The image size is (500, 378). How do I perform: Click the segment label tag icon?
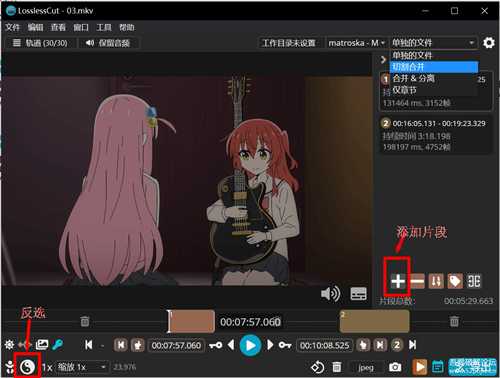(x=455, y=281)
